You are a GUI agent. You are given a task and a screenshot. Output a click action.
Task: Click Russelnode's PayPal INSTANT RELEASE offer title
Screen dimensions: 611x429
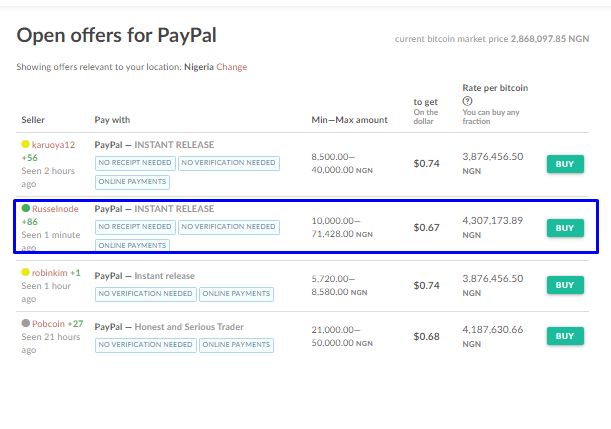[154, 209]
